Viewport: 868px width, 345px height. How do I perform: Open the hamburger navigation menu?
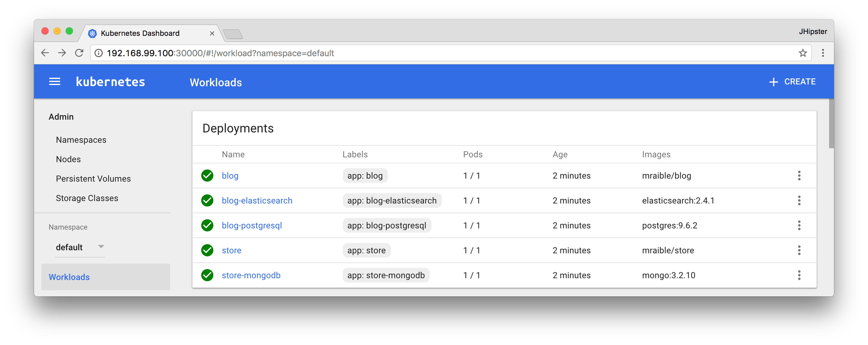click(x=55, y=82)
